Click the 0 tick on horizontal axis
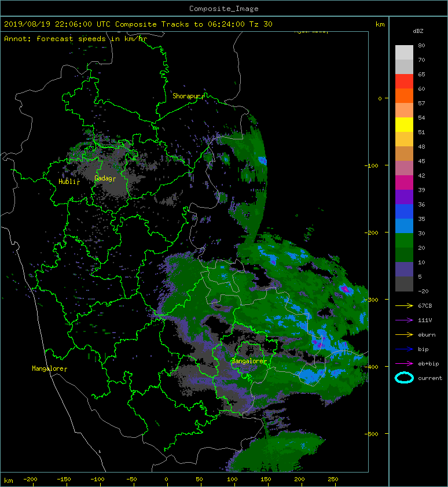Image resolution: width=448 pixels, height=487 pixels. (x=166, y=479)
